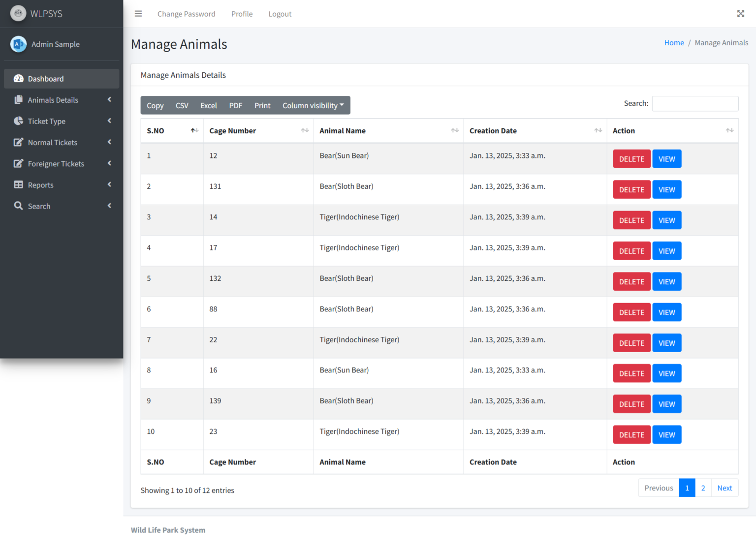
Task: Click the Animals Details book icon
Action: click(x=18, y=99)
